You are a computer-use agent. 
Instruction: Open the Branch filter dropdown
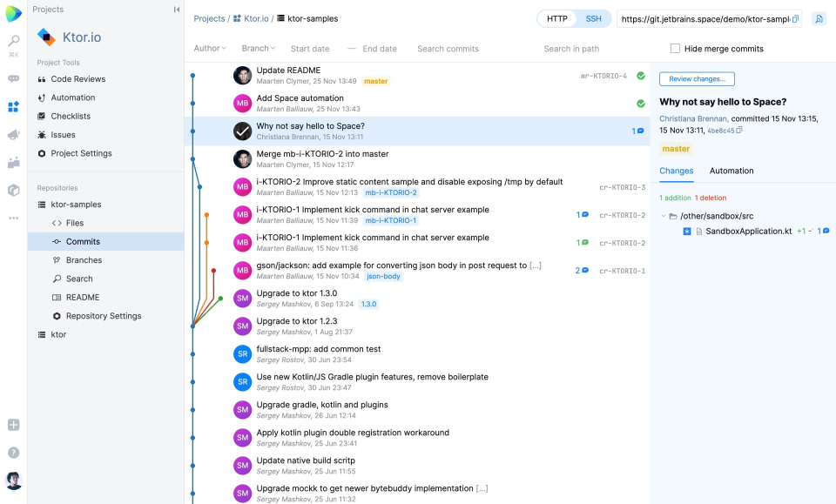point(258,49)
